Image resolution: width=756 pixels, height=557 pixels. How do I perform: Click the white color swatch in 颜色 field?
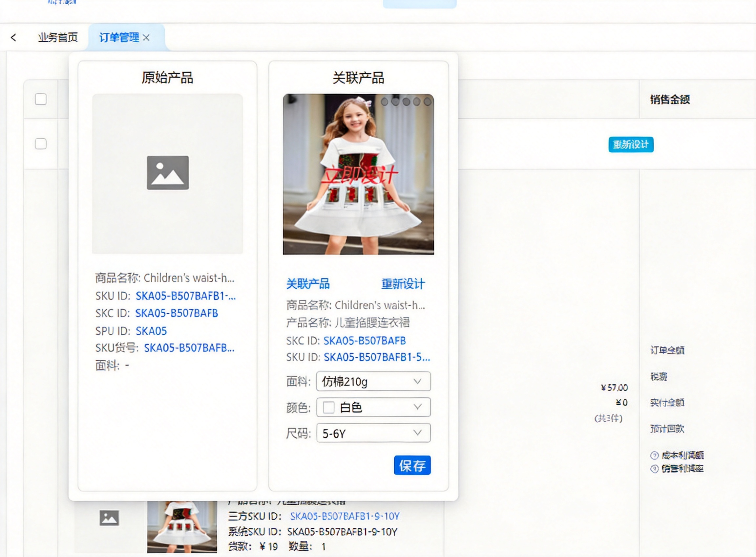328,407
